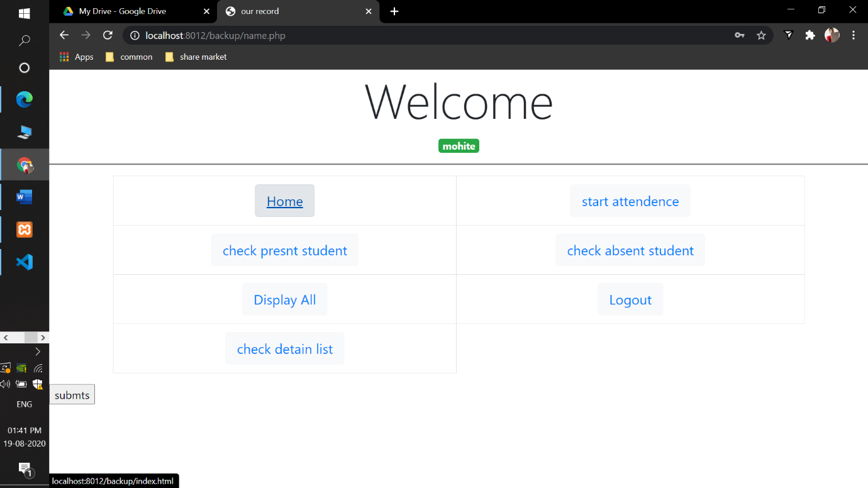Image resolution: width=868 pixels, height=488 pixels.
Task: Bookmark this page with the star icon
Action: 762,35
